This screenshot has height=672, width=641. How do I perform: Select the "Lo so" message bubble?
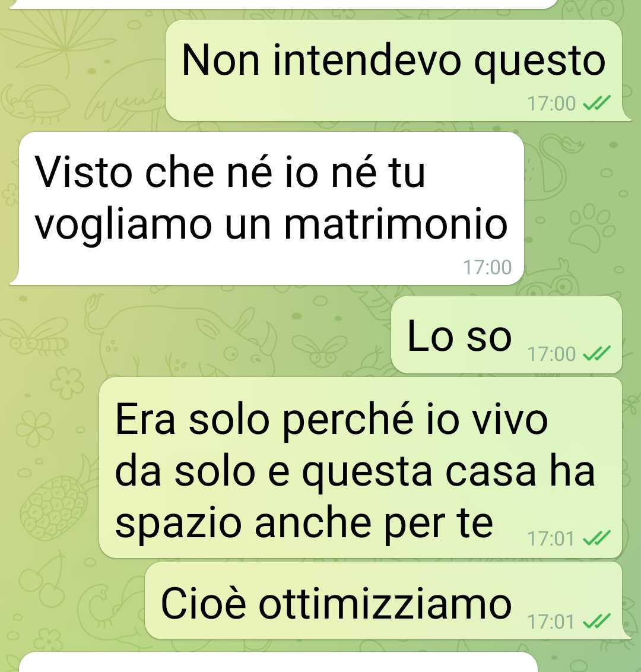pos(506,334)
